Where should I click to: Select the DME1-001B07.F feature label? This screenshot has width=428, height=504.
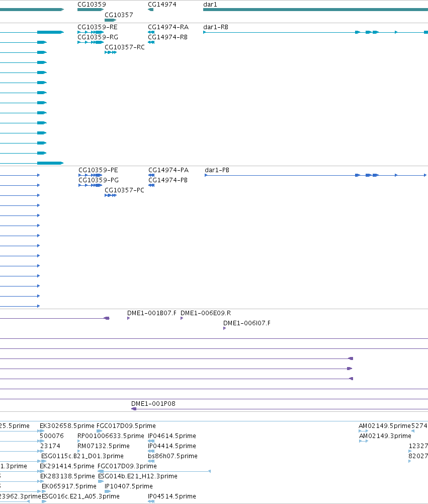[x=152, y=313]
